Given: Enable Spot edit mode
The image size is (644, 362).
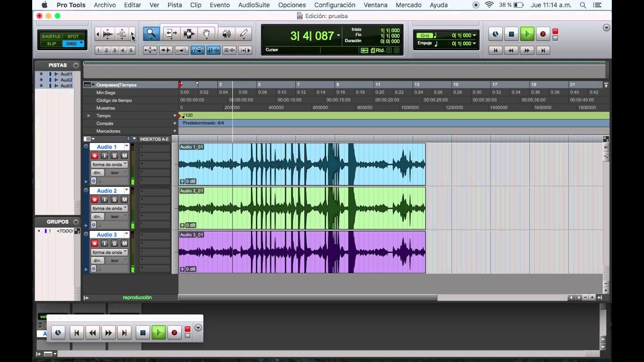Looking at the screenshot, I should pyautogui.click(x=73, y=36).
